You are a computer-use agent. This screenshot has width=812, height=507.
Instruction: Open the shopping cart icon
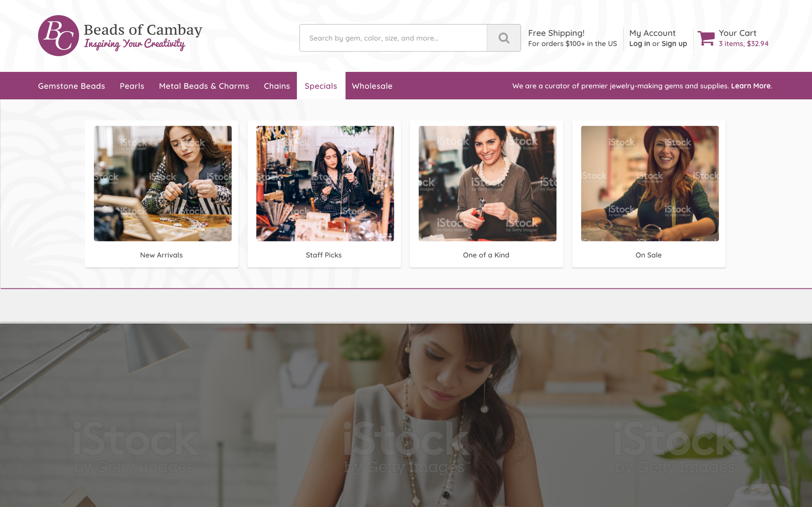[706, 38]
